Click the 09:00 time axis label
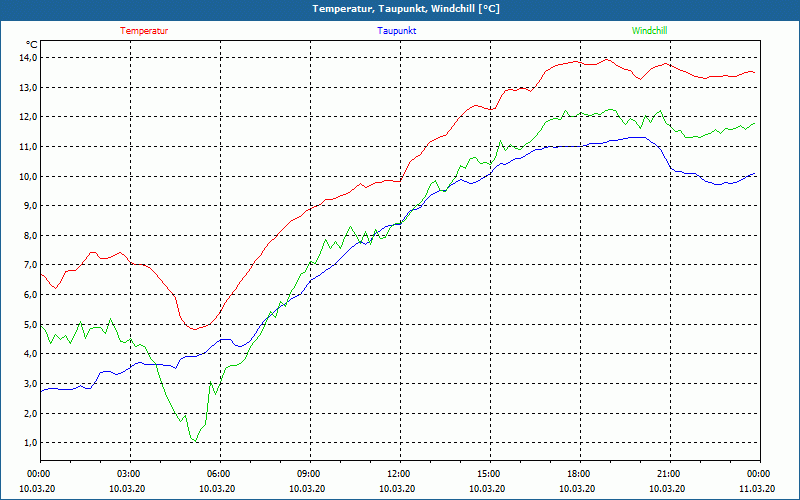 pos(310,473)
